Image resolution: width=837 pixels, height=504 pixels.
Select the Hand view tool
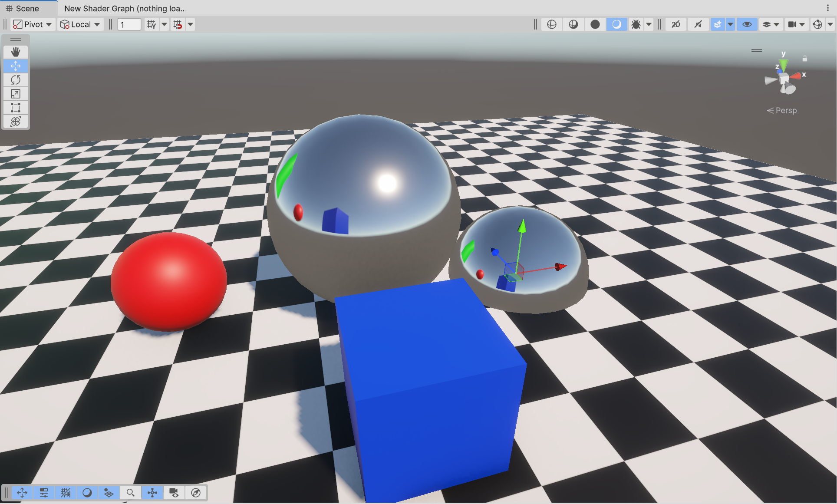[16, 52]
